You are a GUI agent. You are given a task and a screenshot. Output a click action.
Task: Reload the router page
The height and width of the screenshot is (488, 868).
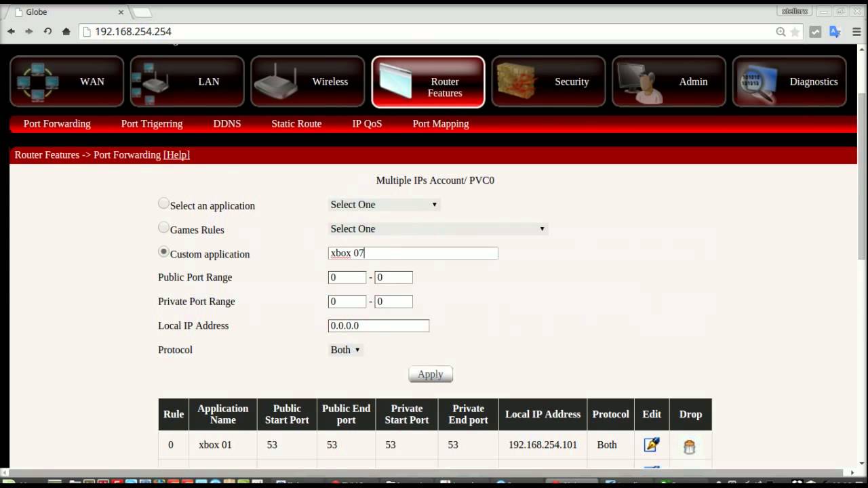pyautogui.click(x=47, y=31)
